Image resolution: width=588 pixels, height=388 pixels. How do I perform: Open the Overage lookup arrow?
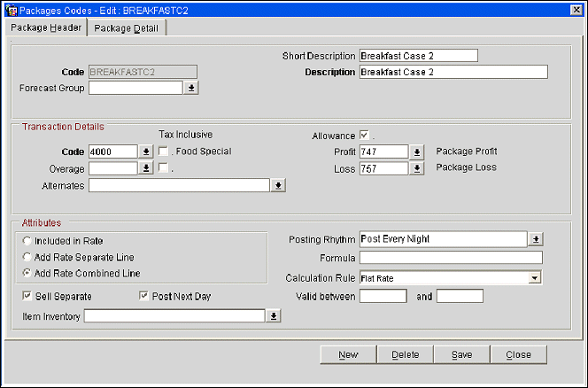click(146, 168)
